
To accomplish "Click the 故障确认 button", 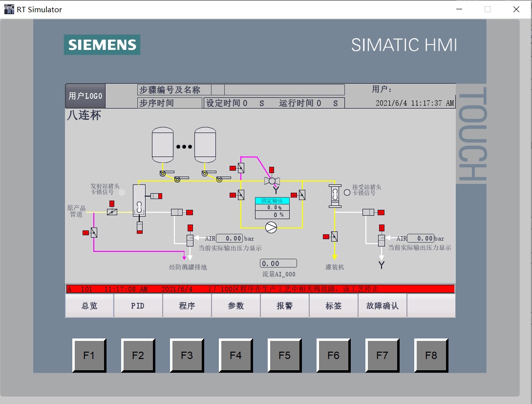I will pos(383,306).
